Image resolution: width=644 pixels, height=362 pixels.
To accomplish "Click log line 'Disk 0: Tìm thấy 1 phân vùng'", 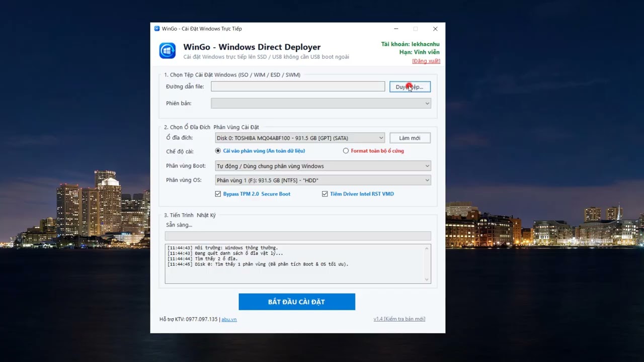I will (258, 264).
